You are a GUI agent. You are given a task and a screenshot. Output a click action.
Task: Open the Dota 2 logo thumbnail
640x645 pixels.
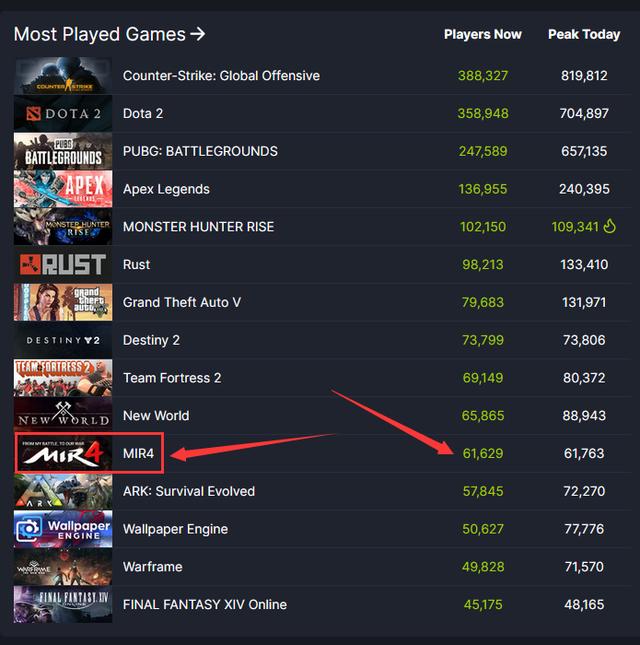point(63,114)
